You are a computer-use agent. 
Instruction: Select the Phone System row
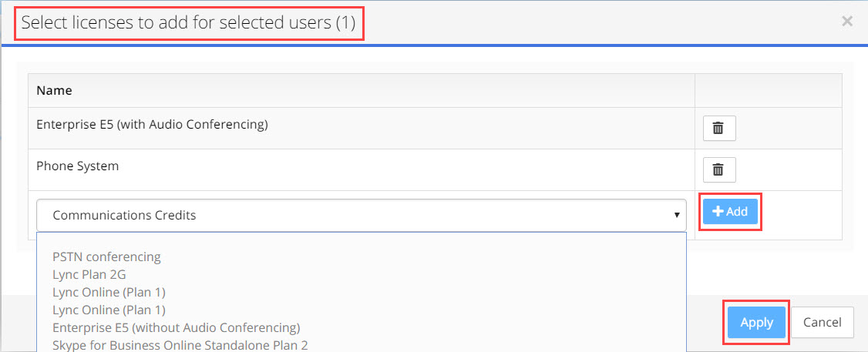[362, 170]
